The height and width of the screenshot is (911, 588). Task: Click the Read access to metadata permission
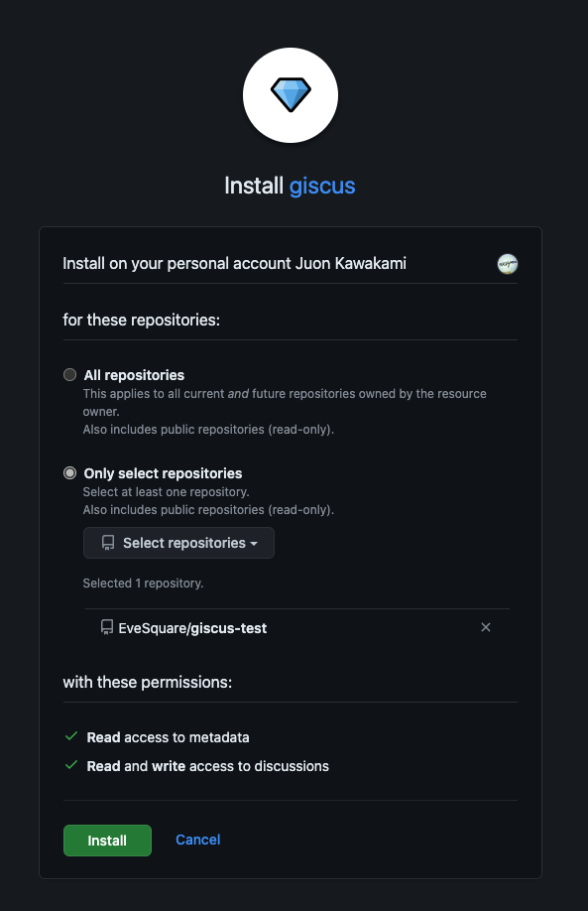pos(168,737)
